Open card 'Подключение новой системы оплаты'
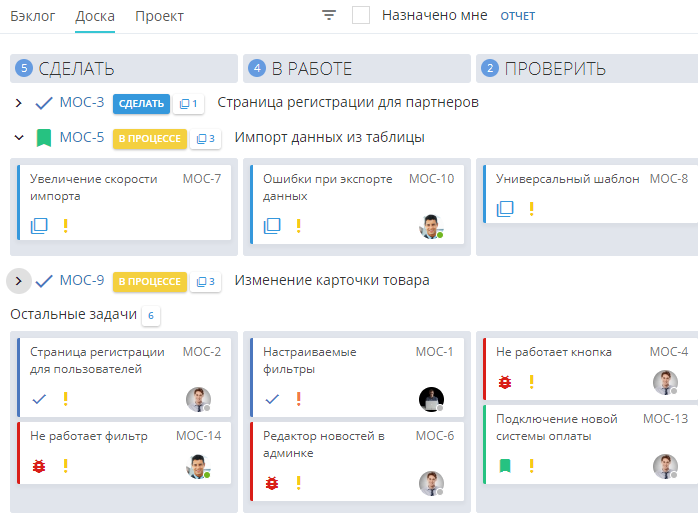The image size is (698, 513). coord(590,444)
